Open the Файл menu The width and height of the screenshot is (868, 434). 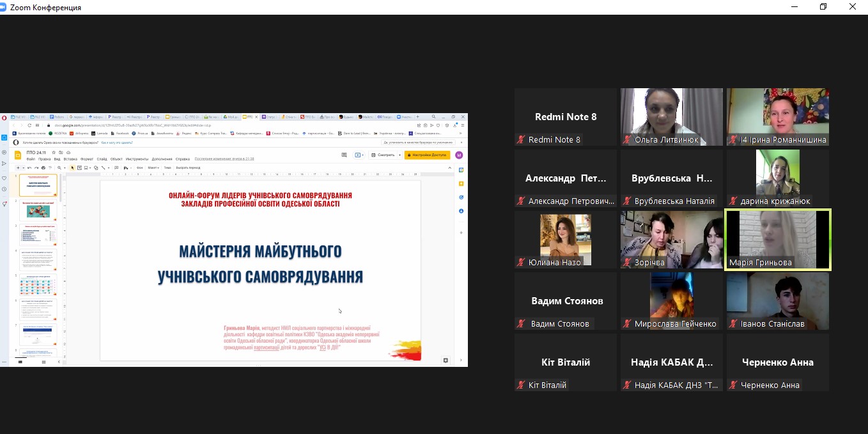pos(30,159)
